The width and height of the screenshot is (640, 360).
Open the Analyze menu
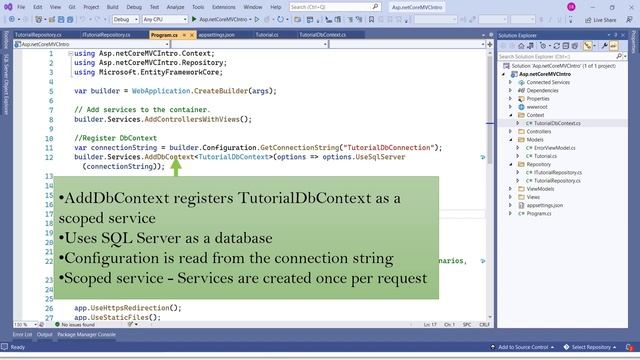pos(175,7)
